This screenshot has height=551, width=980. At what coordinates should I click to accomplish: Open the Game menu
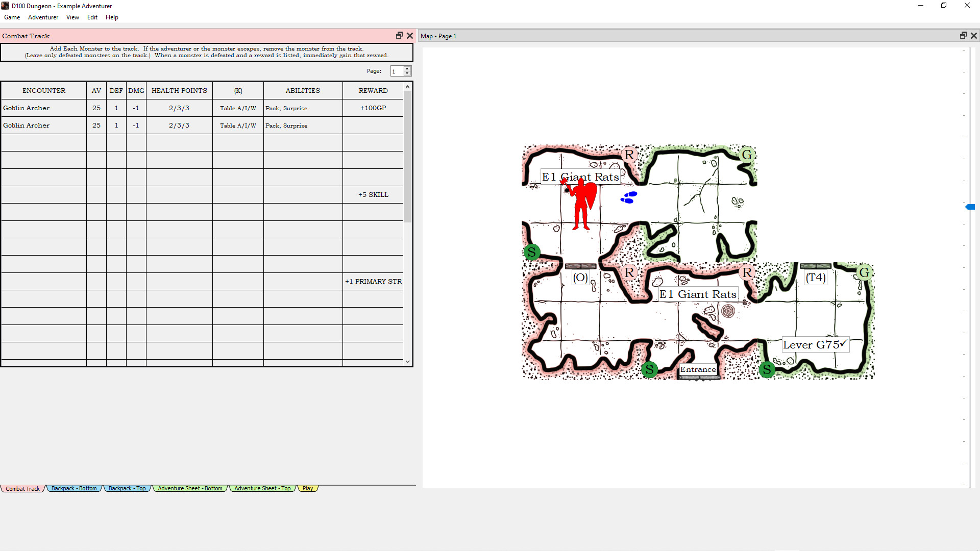coord(12,17)
